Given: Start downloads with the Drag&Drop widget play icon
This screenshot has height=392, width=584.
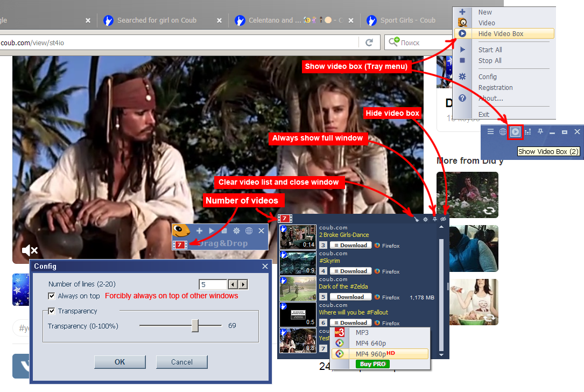Looking at the screenshot, I should click(x=212, y=231).
